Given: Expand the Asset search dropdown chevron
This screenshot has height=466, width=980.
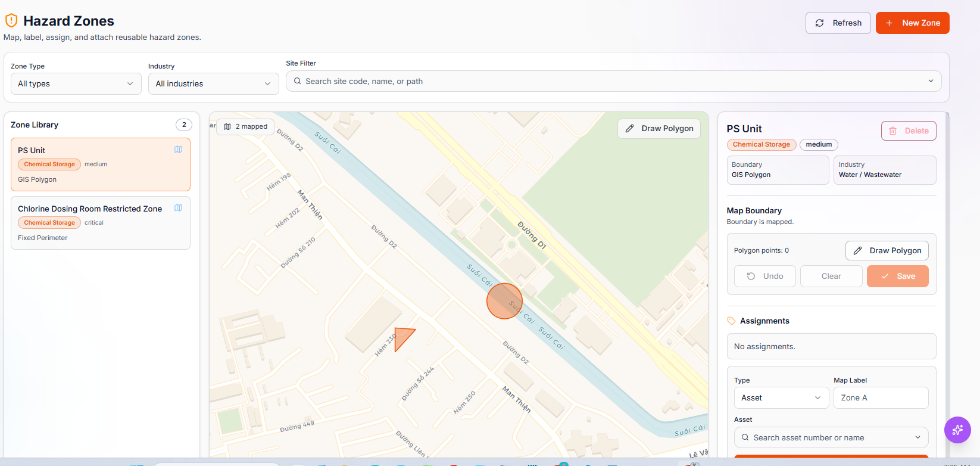Looking at the screenshot, I should pyautogui.click(x=917, y=437).
